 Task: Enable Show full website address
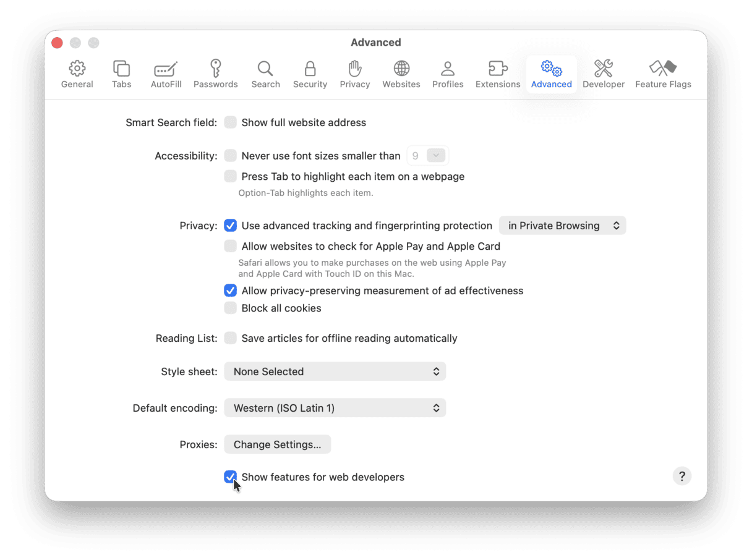[x=230, y=122]
